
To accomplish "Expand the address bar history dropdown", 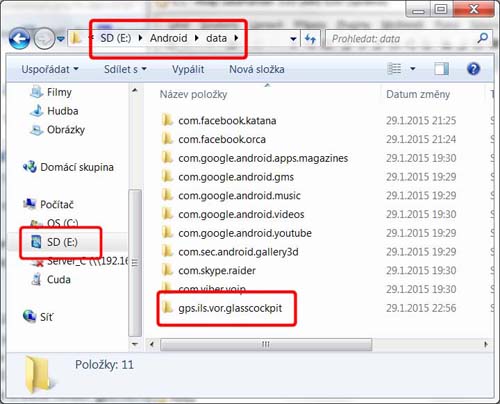I will [x=293, y=39].
